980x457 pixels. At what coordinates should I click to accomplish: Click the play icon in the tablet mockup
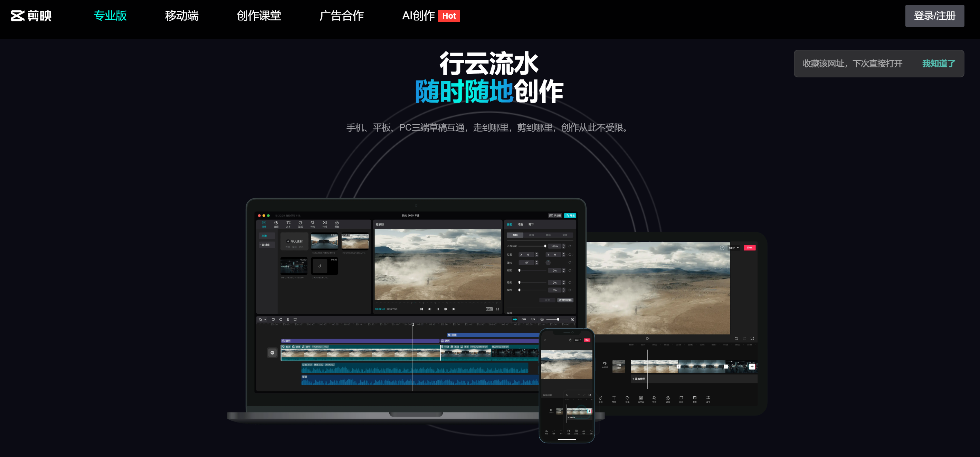point(647,338)
